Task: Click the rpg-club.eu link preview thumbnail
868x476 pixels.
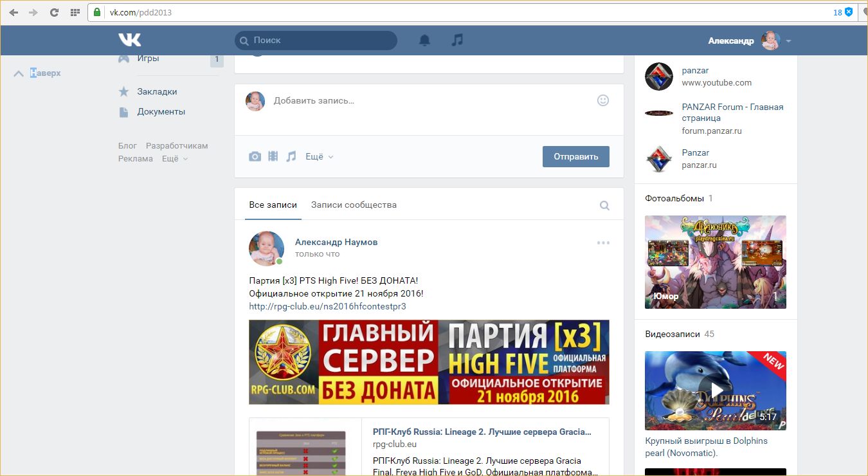Action: (305, 447)
